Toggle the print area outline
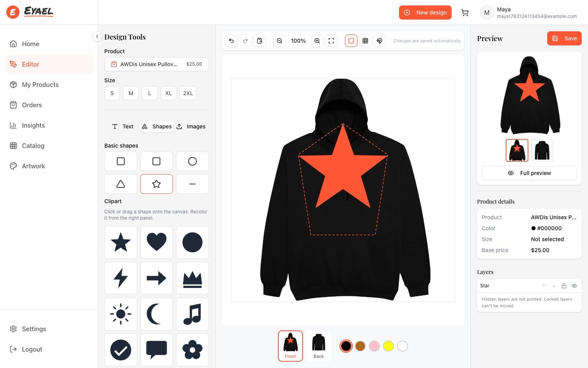This screenshot has width=588, height=368. pos(351,41)
